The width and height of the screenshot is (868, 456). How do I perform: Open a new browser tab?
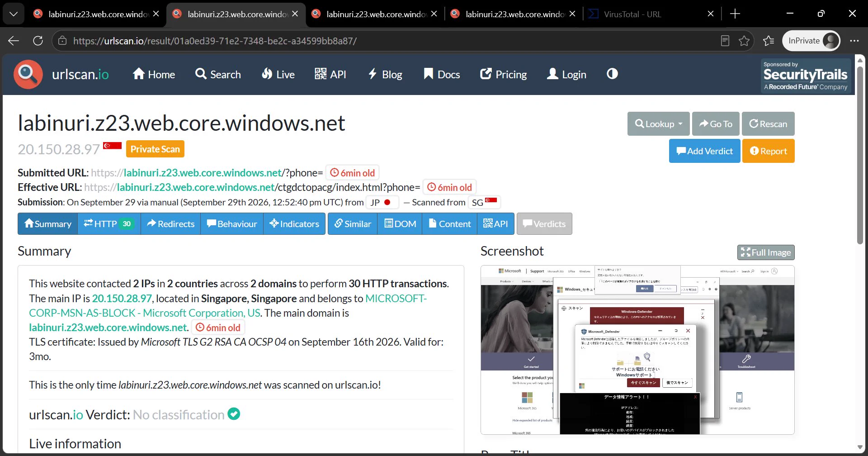tap(735, 14)
